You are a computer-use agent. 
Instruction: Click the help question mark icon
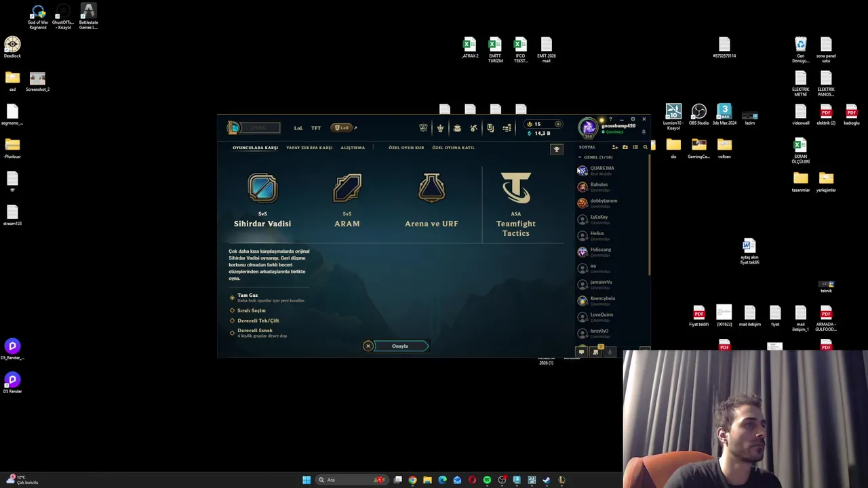pyautogui.click(x=610, y=119)
